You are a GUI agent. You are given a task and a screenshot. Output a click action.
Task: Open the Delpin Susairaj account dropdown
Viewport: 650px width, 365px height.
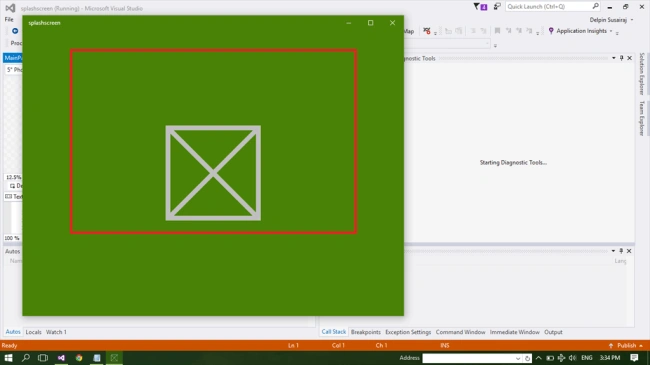tap(611, 20)
